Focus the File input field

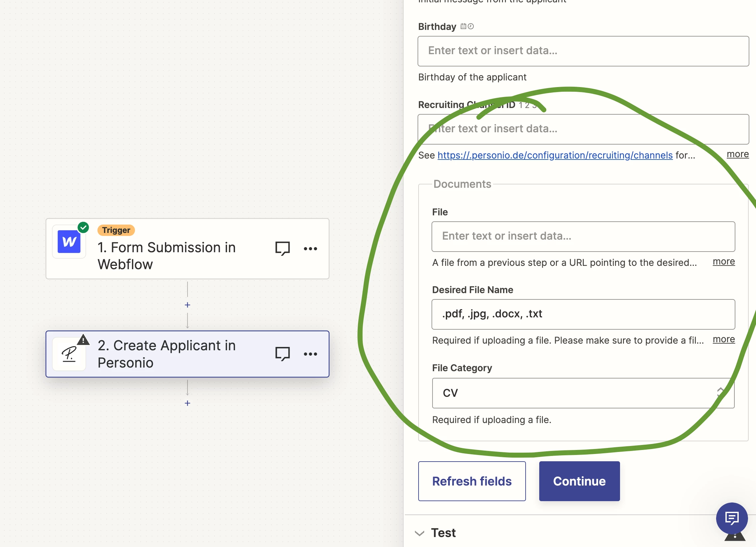tap(583, 237)
